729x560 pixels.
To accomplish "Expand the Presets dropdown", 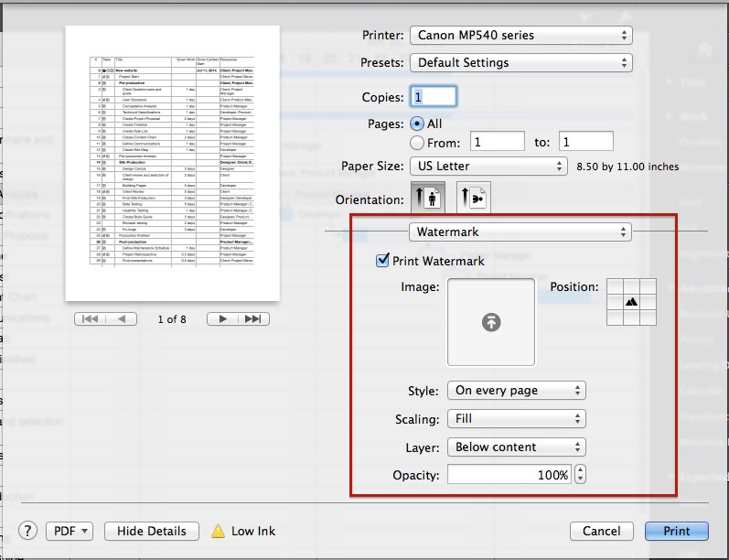I will tap(520, 63).
